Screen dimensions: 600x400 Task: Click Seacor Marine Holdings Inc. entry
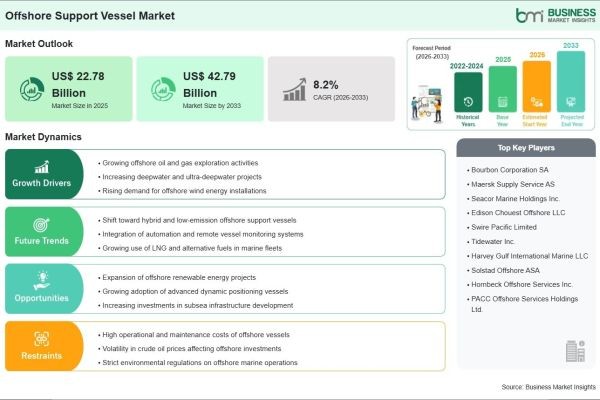[x=513, y=199]
